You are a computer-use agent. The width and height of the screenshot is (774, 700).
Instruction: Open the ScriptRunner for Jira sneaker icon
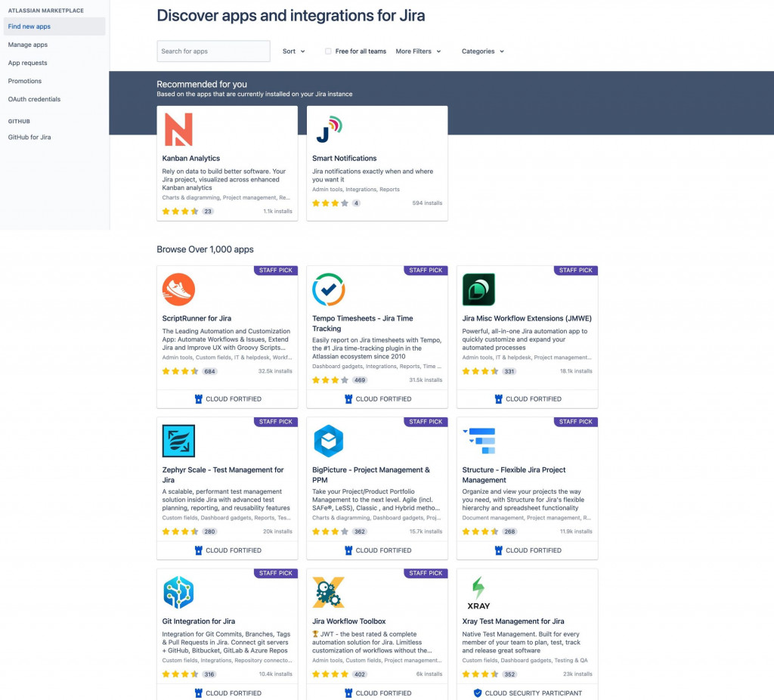point(178,290)
